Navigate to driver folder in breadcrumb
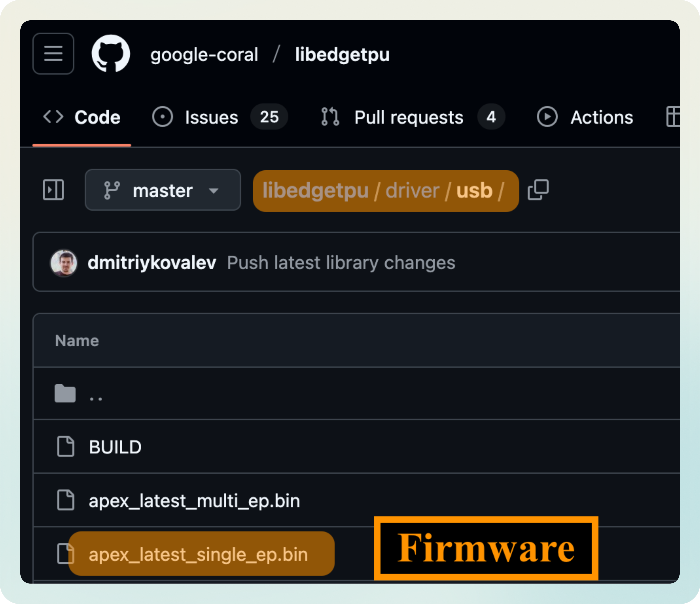 coord(412,191)
